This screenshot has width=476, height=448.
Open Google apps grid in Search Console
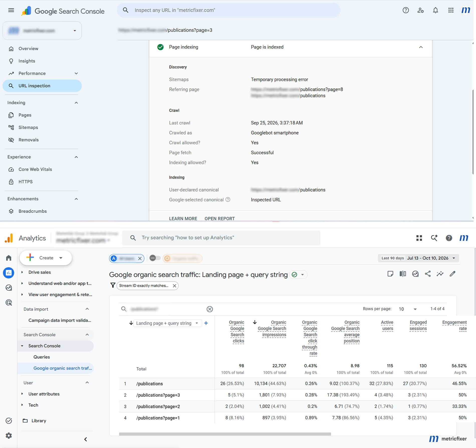451,10
